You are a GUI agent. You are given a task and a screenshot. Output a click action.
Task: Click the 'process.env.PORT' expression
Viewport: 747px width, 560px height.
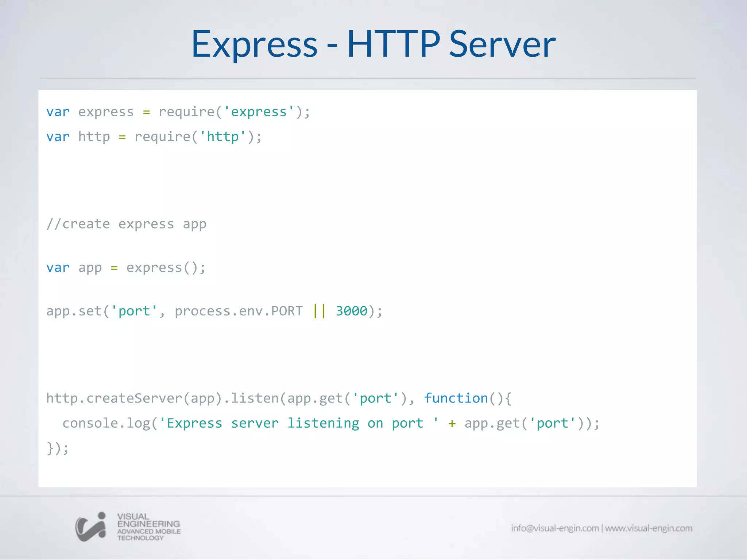click(239, 311)
